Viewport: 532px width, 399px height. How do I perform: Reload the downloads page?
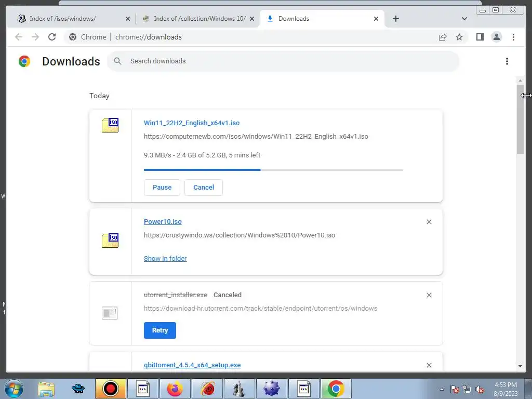(x=52, y=37)
